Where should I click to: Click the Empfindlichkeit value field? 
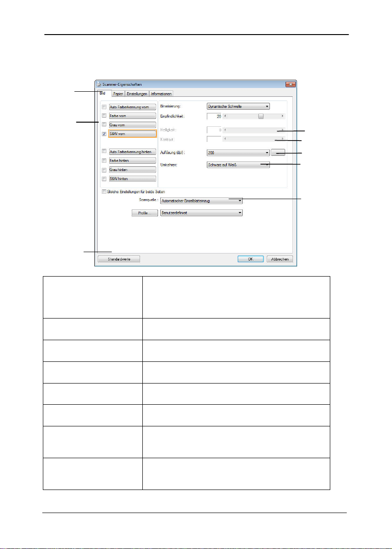point(214,116)
